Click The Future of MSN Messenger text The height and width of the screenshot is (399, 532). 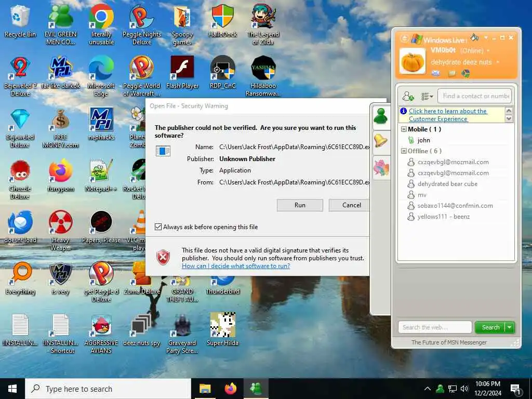tap(449, 342)
